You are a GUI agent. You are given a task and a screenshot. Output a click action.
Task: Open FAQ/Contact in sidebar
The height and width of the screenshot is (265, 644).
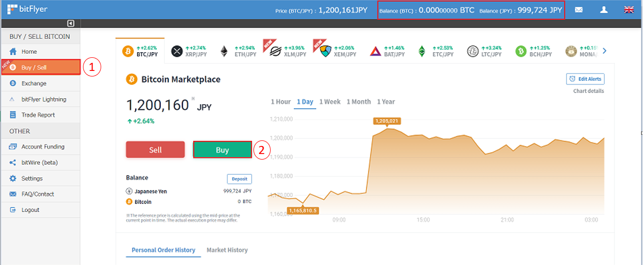(40, 194)
